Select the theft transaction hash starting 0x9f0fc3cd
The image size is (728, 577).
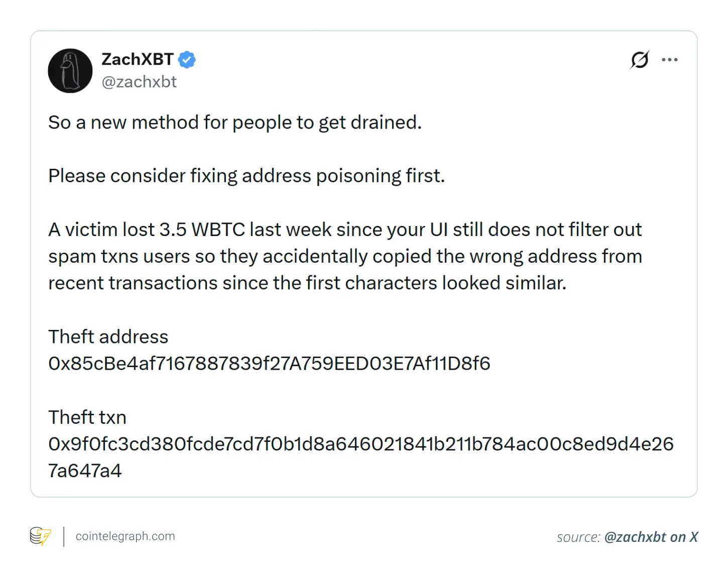[360, 443]
